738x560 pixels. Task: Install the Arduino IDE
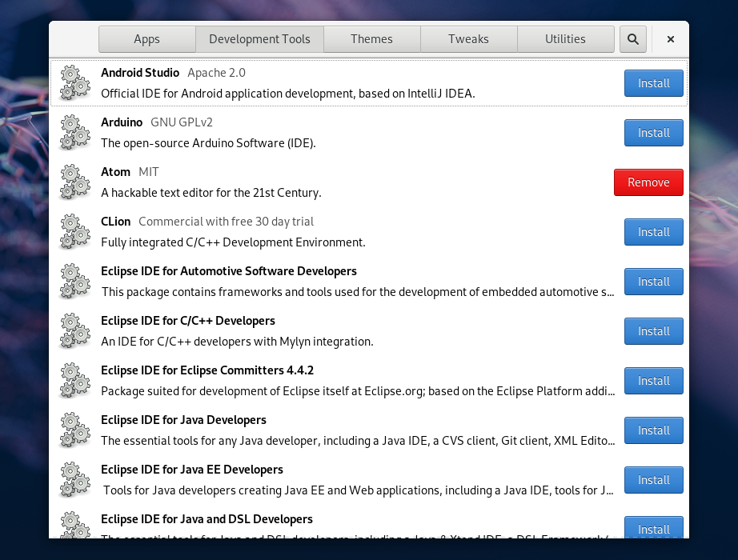click(653, 132)
